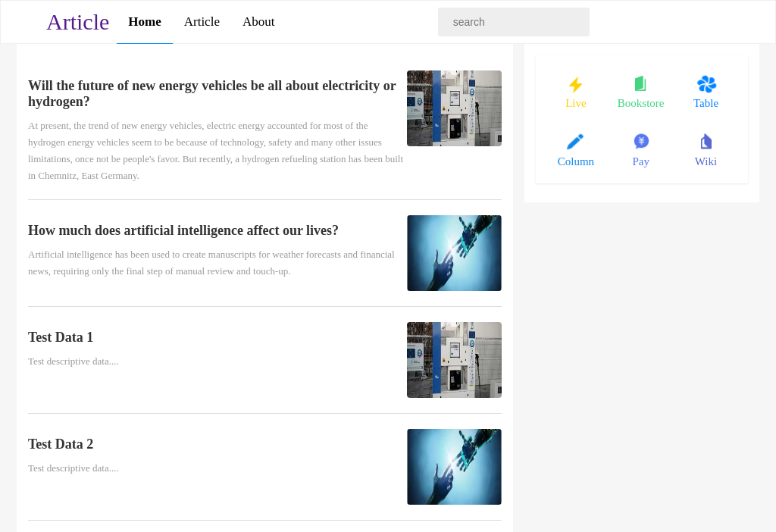Click the Article site logo
776x532 pixels.
pyautogui.click(x=77, y=22)
